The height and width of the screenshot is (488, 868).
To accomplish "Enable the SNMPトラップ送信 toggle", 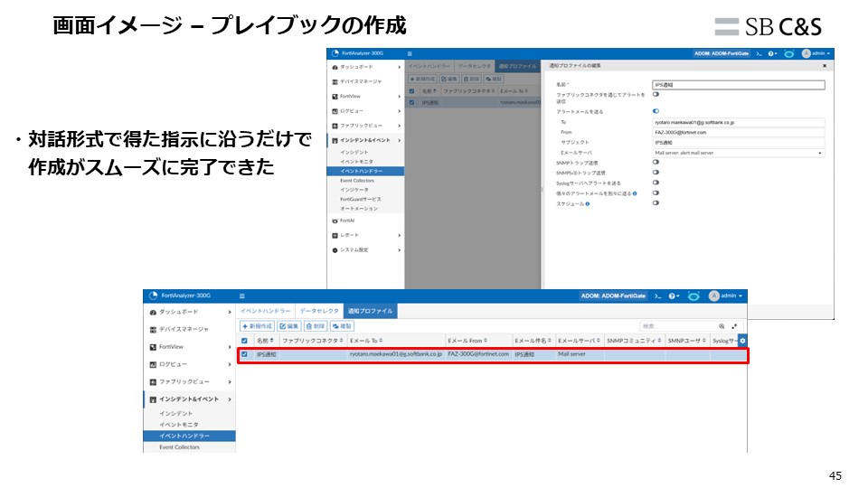I will (x=656, y=163).
